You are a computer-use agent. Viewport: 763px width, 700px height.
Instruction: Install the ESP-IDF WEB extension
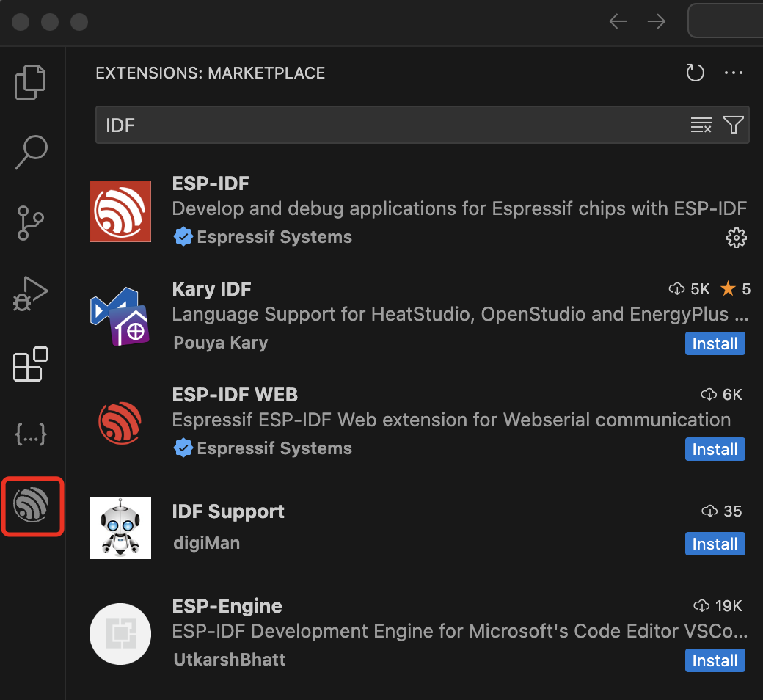[715, 449]
